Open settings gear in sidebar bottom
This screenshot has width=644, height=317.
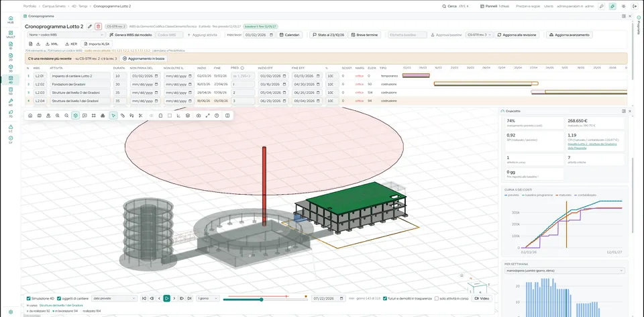coord(10,312)
